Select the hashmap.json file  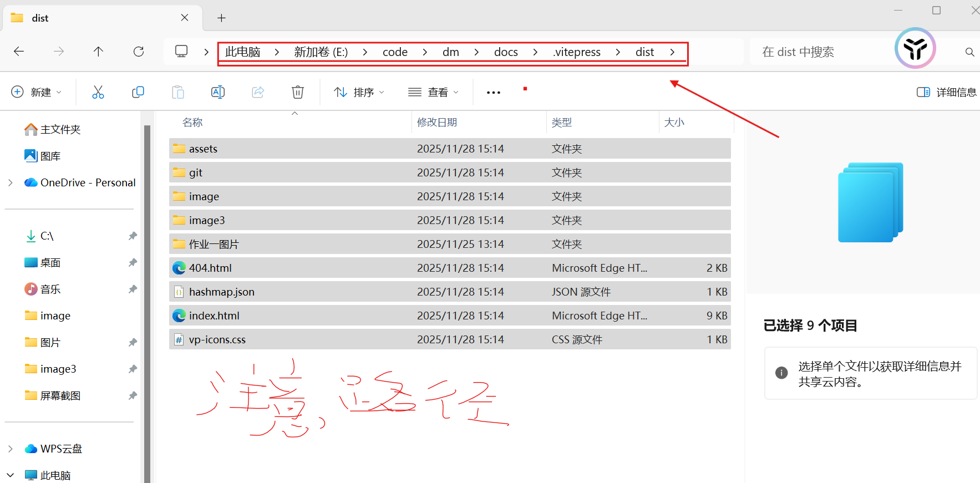click(450, 292)
